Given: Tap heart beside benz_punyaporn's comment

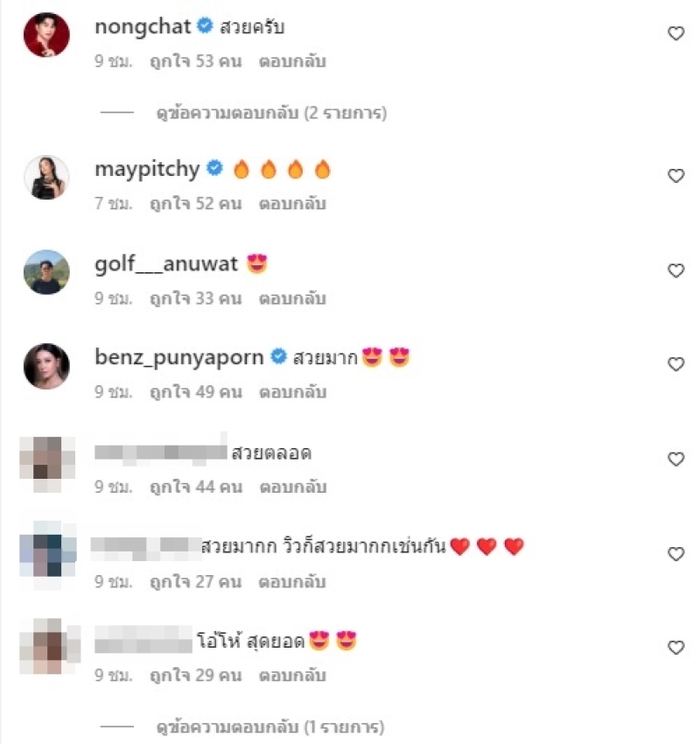Looking at the screenshot, I should click(675, 364).
